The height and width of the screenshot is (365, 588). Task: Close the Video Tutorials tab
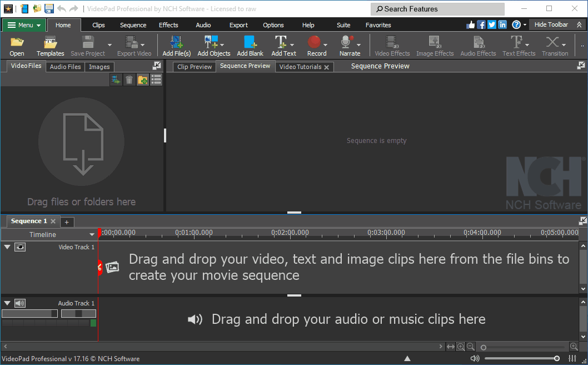pyautogui.click(x=327, y=67)
